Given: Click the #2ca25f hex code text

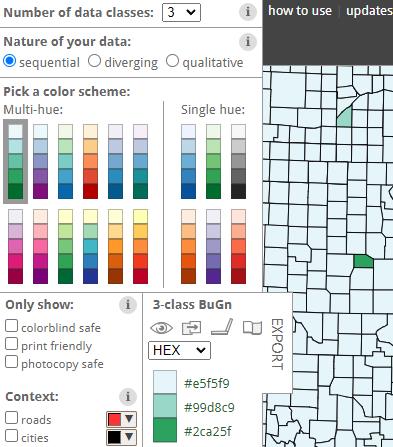Looking at the screenshot, I should [207, 431].
